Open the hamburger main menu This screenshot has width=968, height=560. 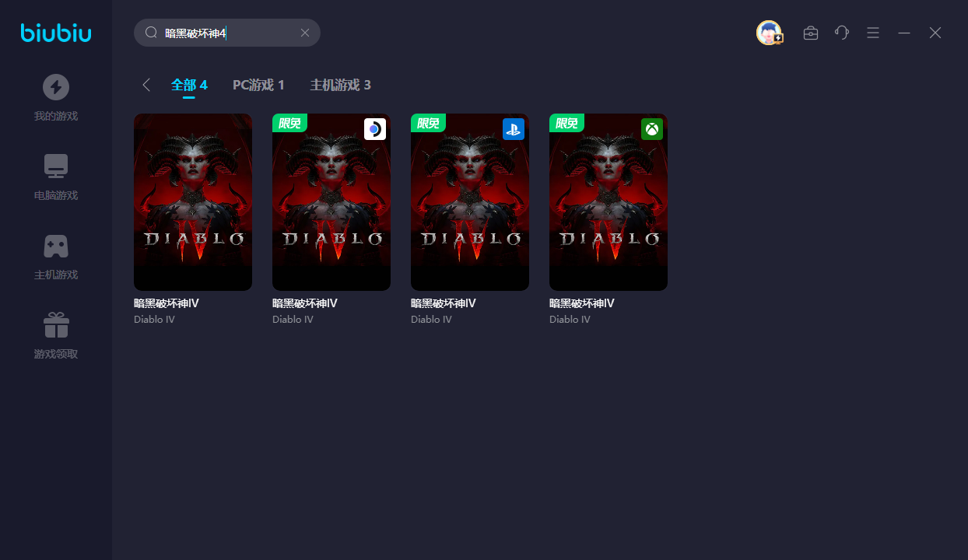873,33
